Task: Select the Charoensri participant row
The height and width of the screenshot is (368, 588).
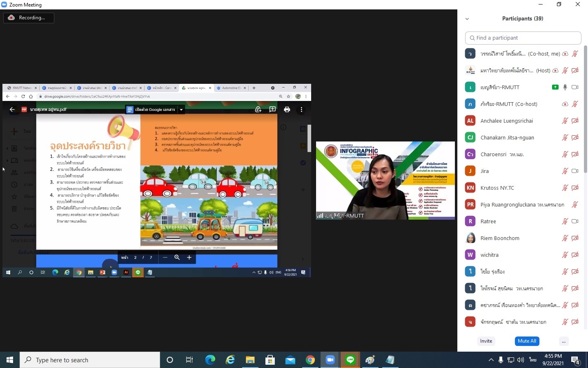Action: tap(523, 154)
